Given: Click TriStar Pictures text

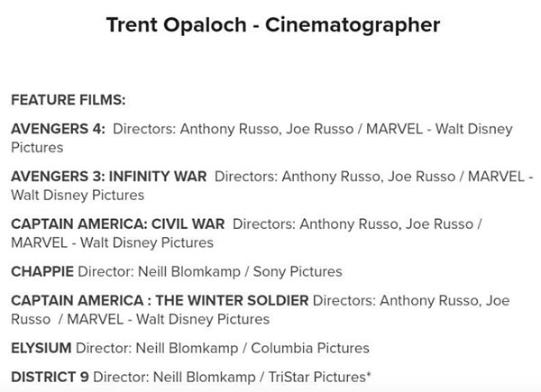Looking at the screenshot, I should pyautogui.click(x=317, y=378).
